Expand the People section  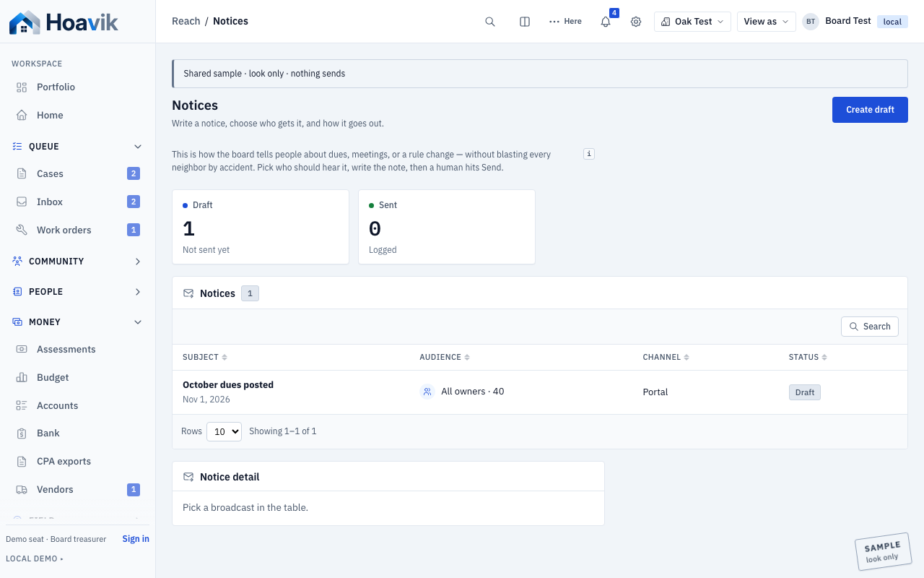click(138, 292)
